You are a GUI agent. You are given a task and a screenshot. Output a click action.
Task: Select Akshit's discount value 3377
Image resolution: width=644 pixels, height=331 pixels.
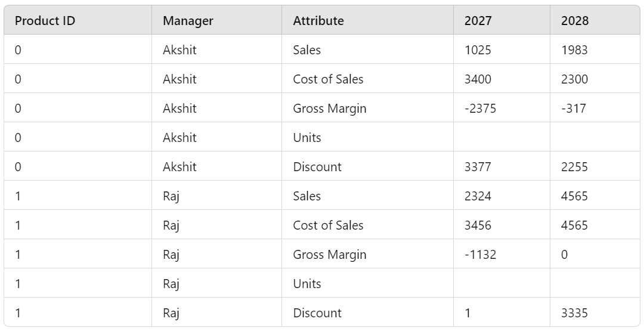click(478, 167)
